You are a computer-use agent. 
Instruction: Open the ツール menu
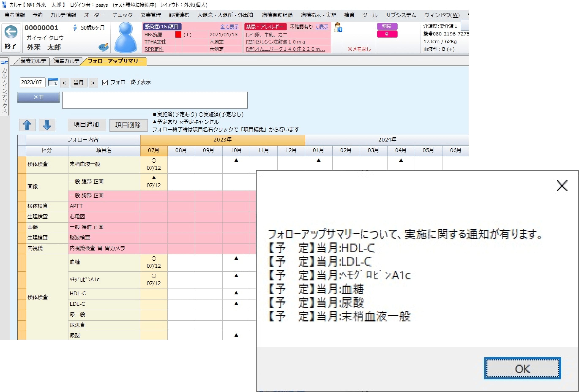pyautogui.click(x=370, y=15)
